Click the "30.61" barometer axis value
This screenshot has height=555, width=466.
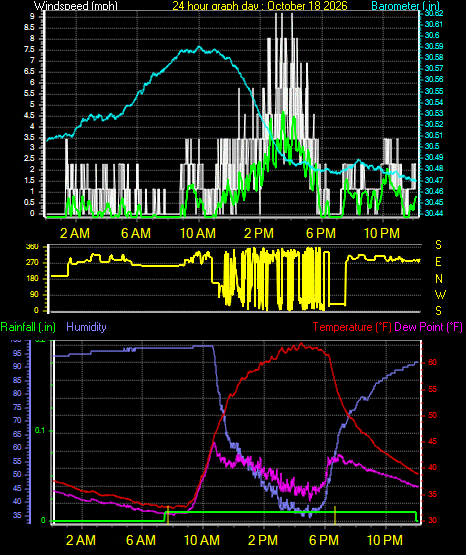point(434,24)
